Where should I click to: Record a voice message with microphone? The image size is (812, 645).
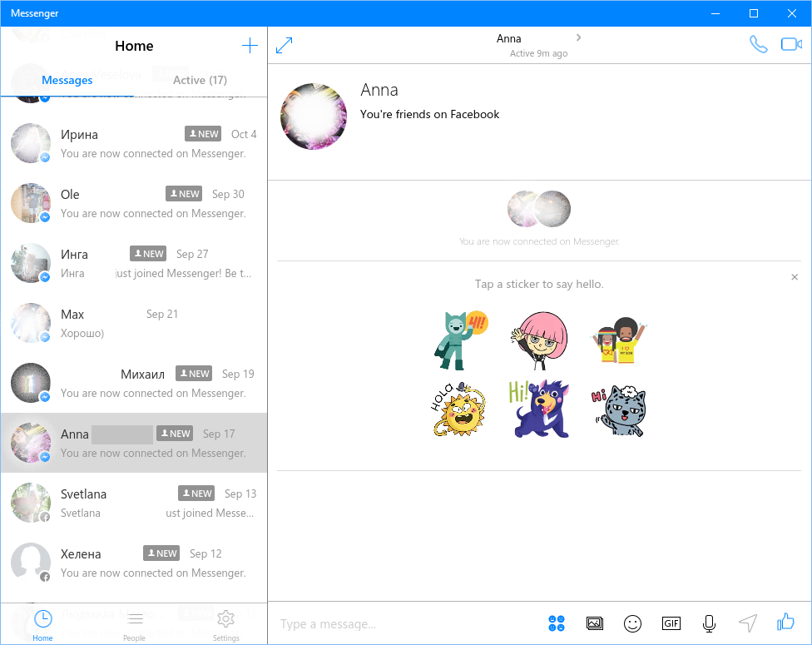[710, 623]
